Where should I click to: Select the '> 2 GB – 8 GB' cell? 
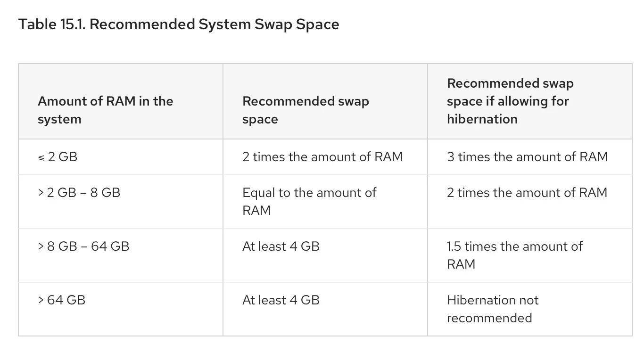click(x=79, y=193)
